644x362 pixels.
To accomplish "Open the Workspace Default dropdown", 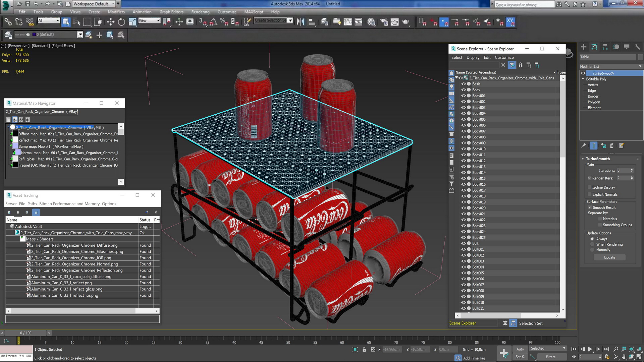I will pyautogui.click(x=94, y=4).
